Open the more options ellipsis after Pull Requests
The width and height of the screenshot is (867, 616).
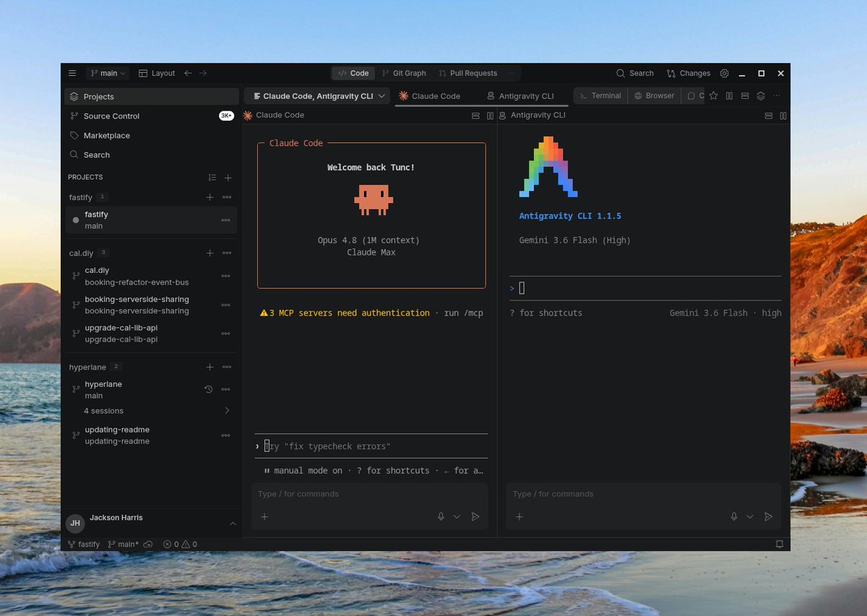coord(512,73)
